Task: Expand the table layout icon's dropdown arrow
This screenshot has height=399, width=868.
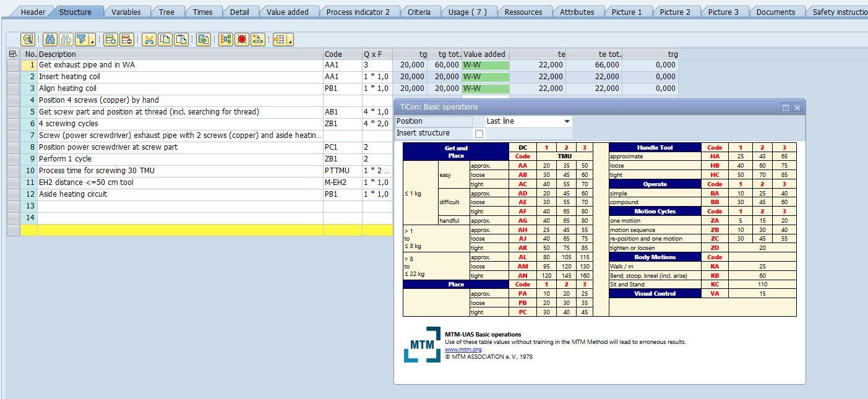Action: (290, 41)
